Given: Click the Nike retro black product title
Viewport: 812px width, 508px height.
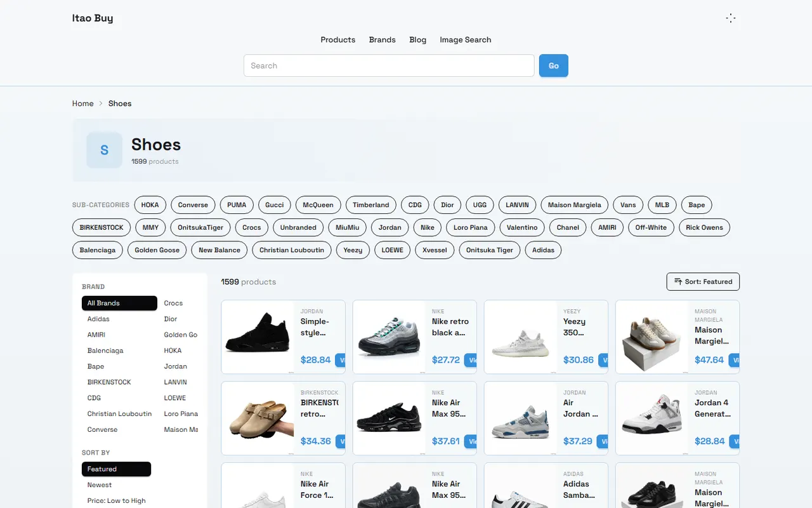Looking at the screenshot, I should [450, 327].
